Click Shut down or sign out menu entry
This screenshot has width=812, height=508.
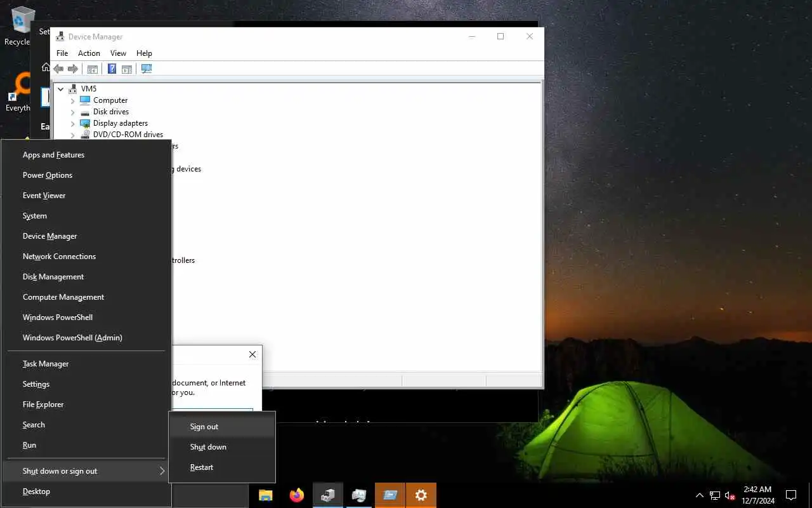click(86, 471)
